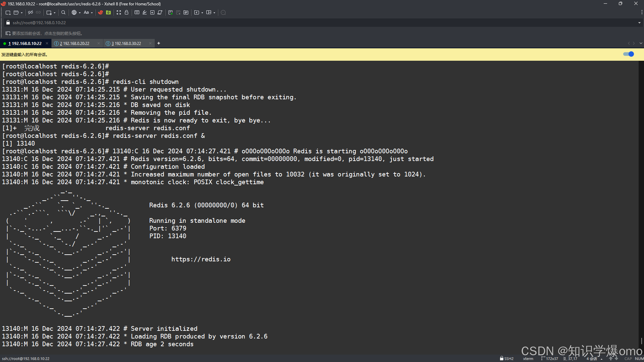Open the tab list dropdown chevron
Image resolution: width=644 pixels, height=362 pixels.
click(x=641, y=43)
